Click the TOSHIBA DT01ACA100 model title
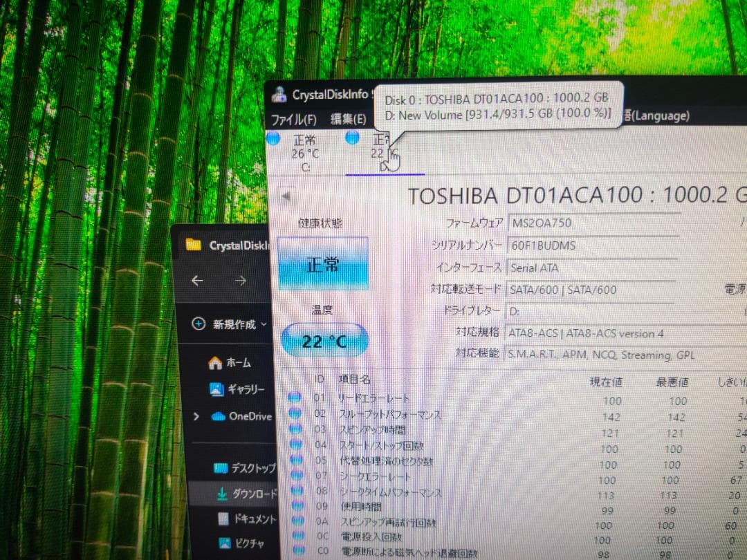The height and width of the screenshot is (560, 747). tap(576, 195)
